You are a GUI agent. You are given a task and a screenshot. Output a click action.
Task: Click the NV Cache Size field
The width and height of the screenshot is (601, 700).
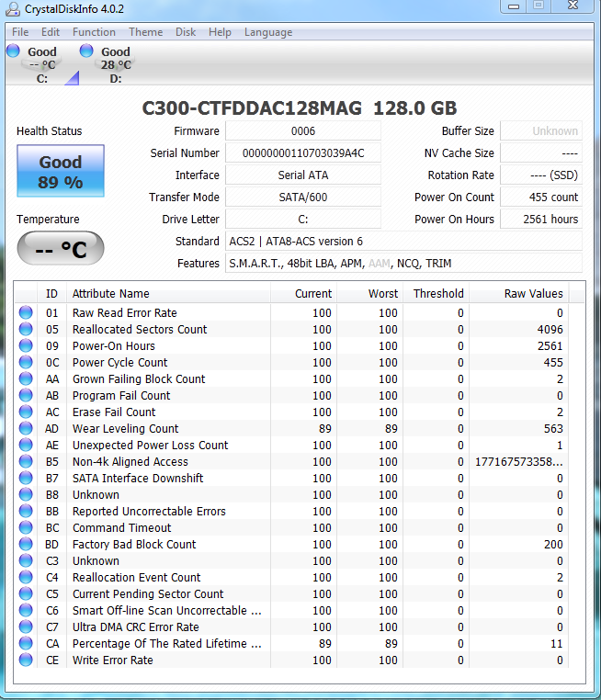click(x=541, y=152)
